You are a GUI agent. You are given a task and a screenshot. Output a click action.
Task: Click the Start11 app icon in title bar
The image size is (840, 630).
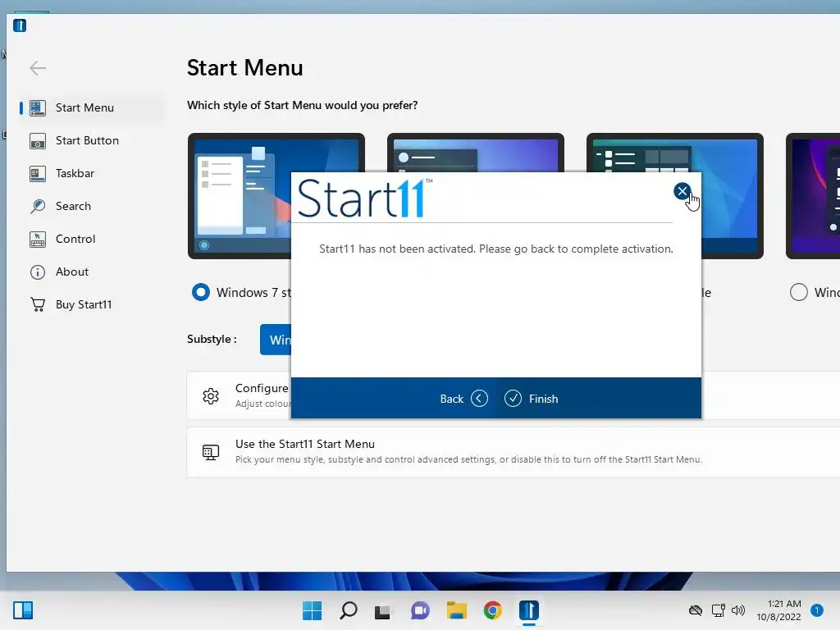(x=20, y=25)
